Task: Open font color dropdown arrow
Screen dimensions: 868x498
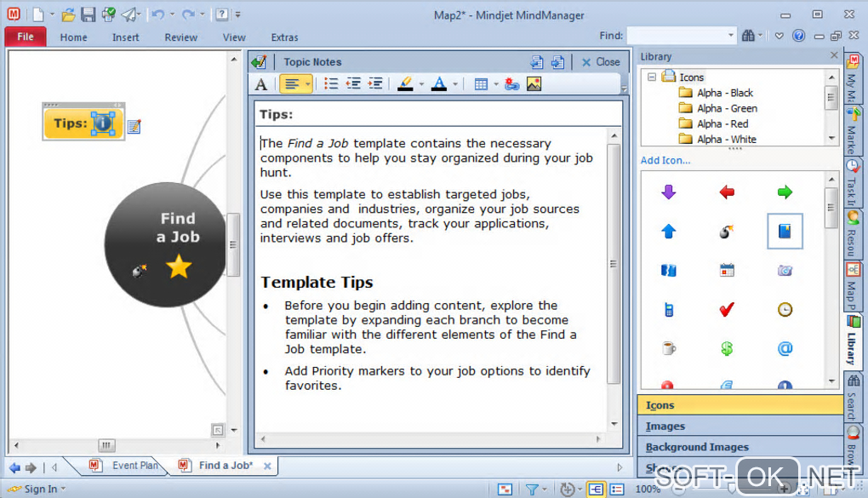Action: (455, 84)
